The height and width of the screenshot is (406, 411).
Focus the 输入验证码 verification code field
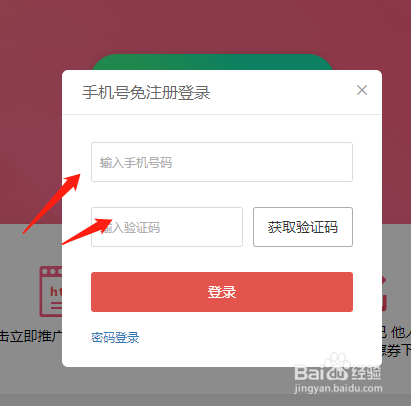click(167, 227)
